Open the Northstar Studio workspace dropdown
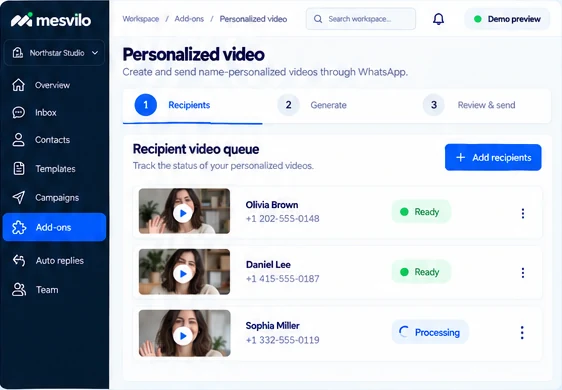The image size is (562, 390). 54,53
